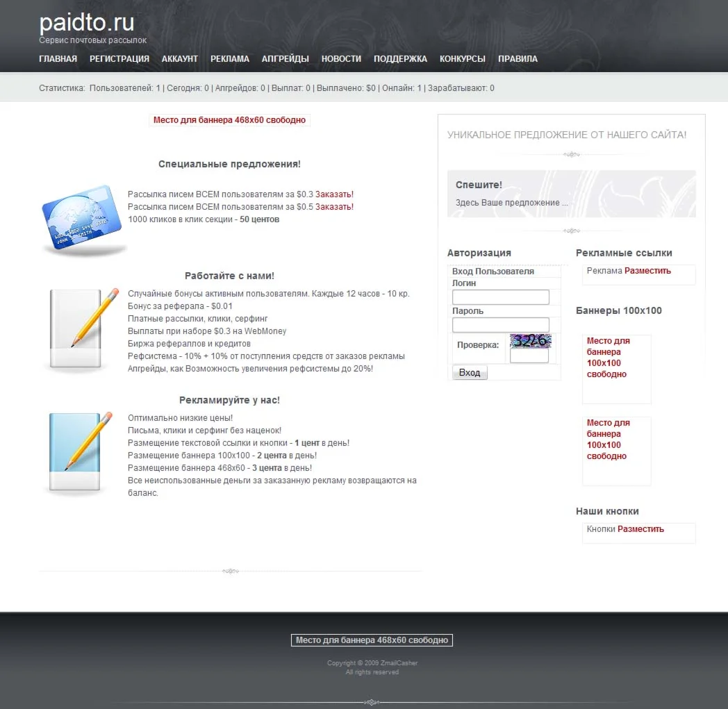Select АПГРЕЙДЫ in the navigation bar
The image size is (728, 709).
tap(285, 59)
